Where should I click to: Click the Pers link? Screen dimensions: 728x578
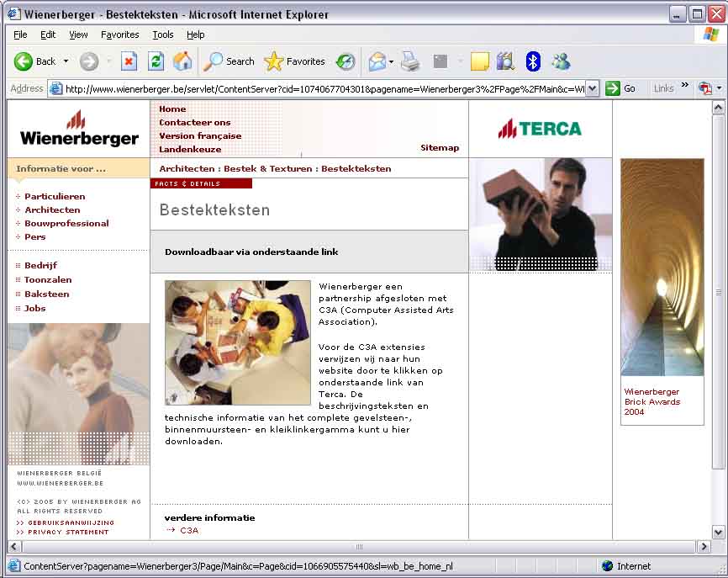34,237
